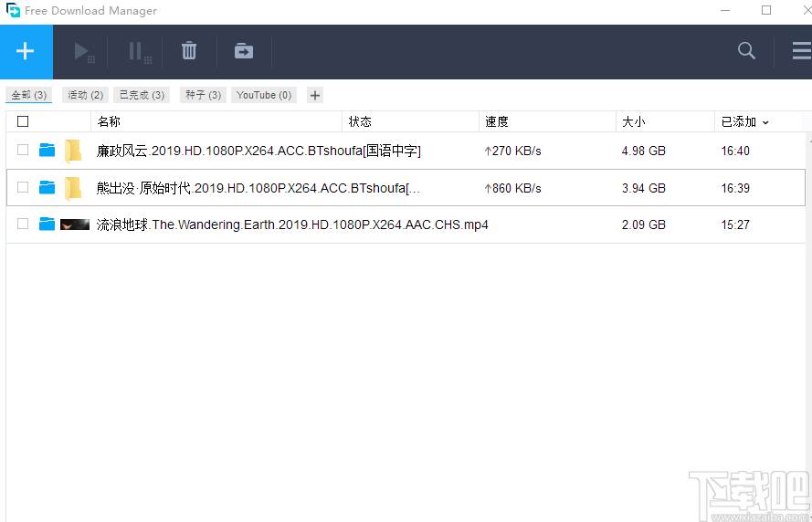
Task: Check the 廉政风云 download checkbox
Action: 23,150
